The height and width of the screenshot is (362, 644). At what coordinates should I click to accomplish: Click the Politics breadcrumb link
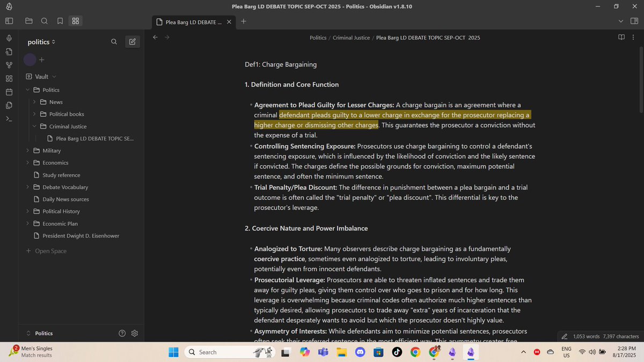318,38
